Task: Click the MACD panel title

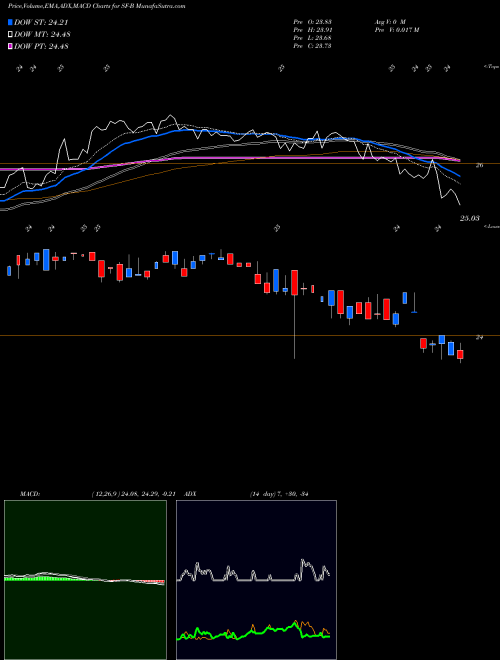Action: coord(30,494)
